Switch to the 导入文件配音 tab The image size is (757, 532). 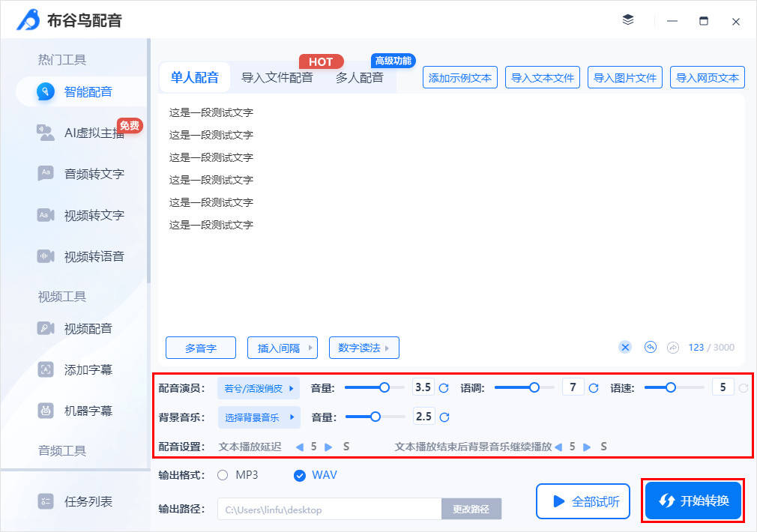tap(276, 77)
